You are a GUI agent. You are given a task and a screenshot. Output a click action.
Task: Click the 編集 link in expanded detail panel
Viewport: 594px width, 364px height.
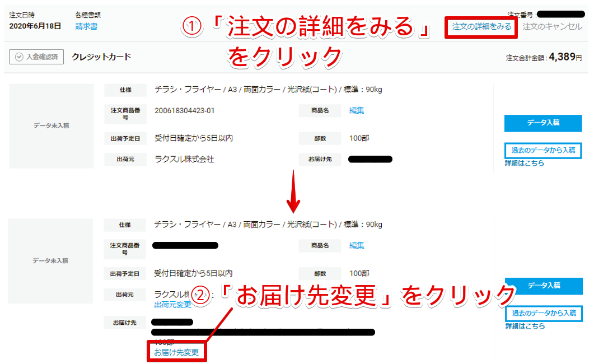[357, 245]
